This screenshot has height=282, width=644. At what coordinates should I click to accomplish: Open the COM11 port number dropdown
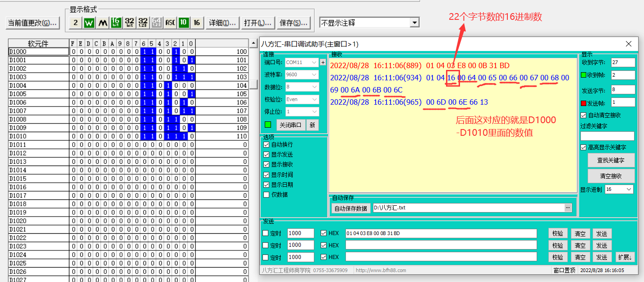click(x=302, y=62)
